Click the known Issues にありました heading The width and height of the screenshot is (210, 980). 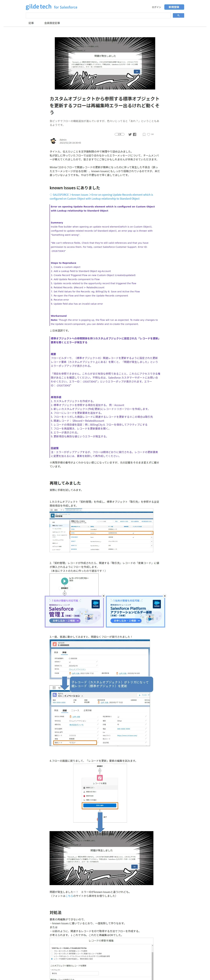click(75, 188)
